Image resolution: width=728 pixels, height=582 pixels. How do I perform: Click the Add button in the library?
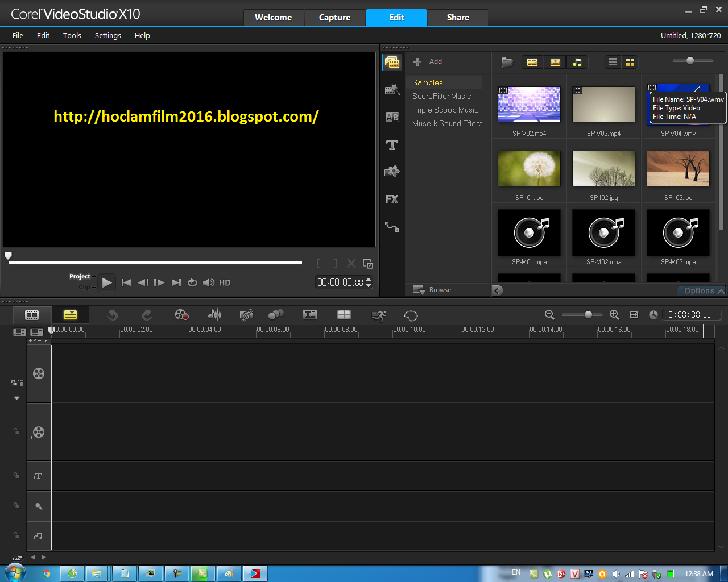pos(429,61)
